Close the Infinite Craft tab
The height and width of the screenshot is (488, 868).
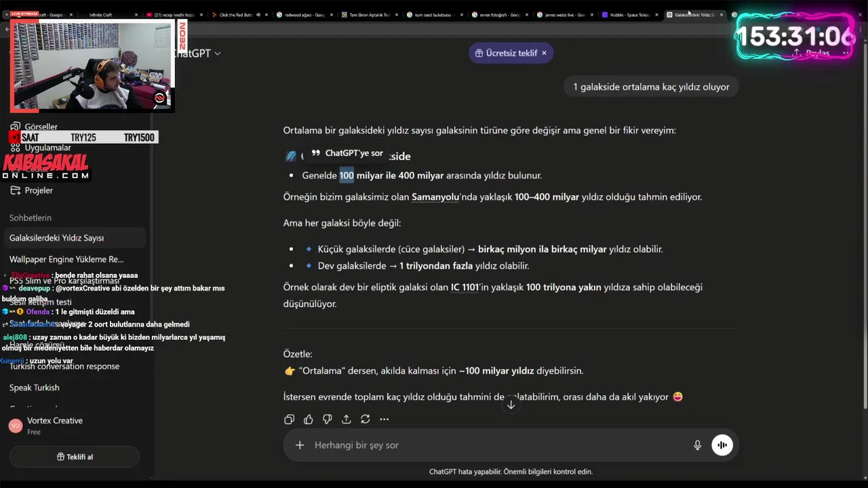[136, 15]
